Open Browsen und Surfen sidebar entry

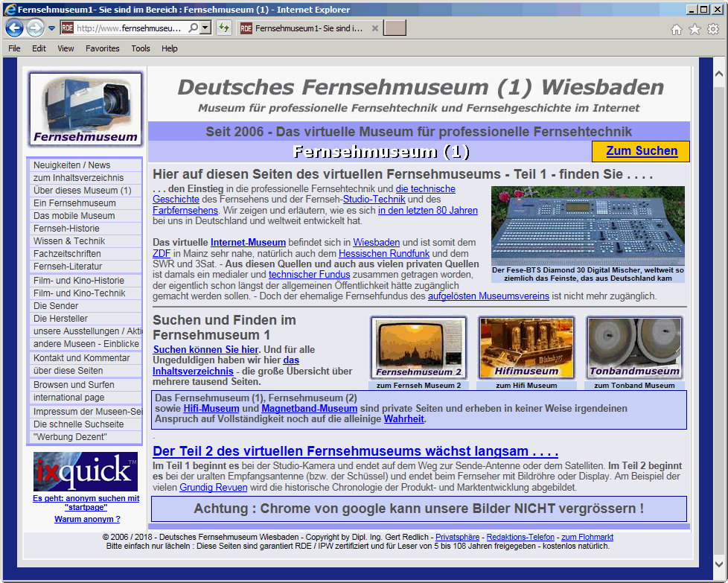(x=86, y=385)
